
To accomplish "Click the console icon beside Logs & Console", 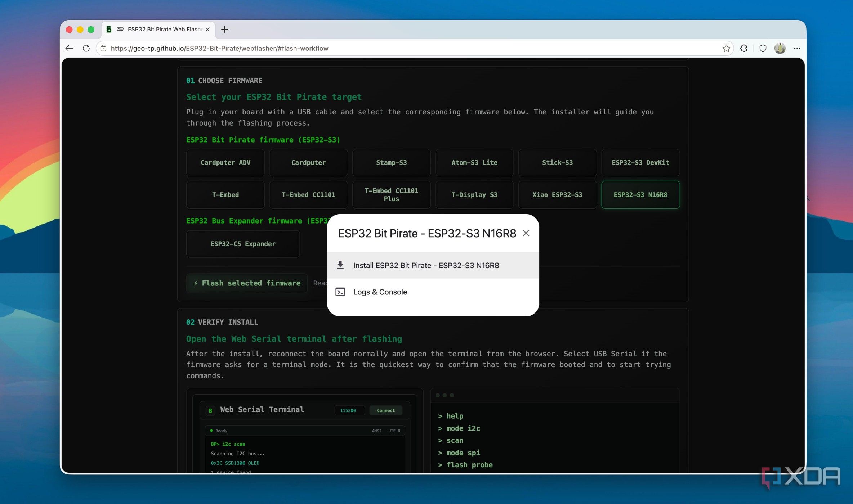I will (340, 292).
